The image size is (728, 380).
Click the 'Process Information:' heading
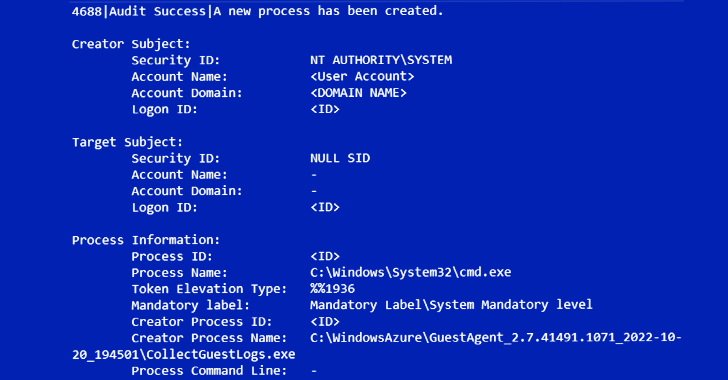(146, 240)
